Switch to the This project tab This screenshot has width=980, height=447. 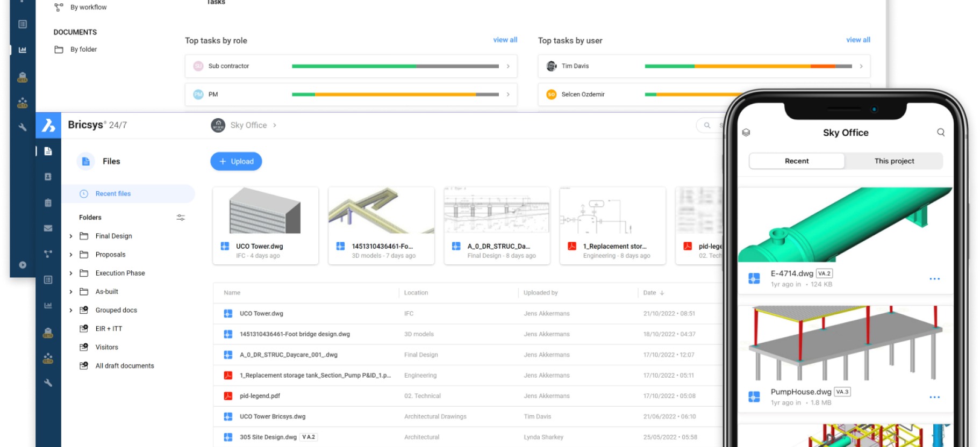point(893,161)
